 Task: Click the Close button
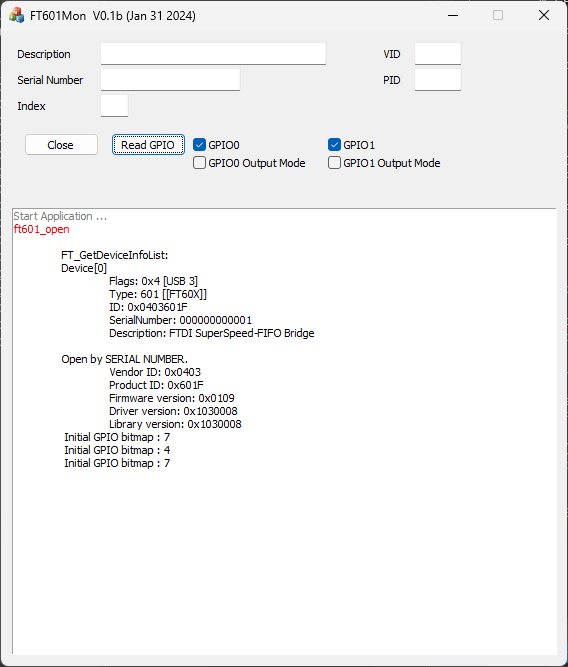click(x=61, y=145)
